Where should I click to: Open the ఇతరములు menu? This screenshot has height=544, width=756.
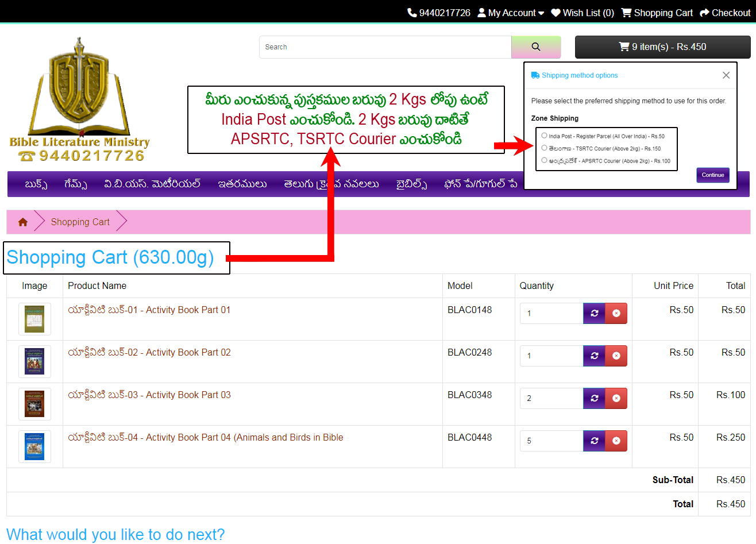[242, 184]
